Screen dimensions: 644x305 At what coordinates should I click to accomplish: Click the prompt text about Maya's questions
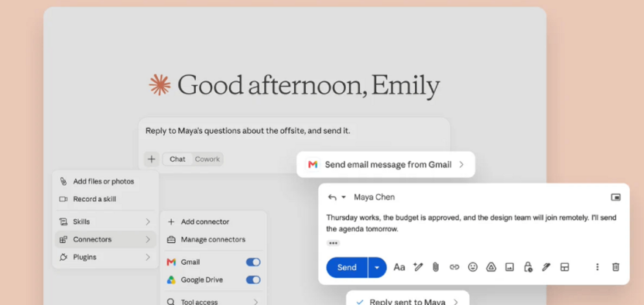[248, 131]
